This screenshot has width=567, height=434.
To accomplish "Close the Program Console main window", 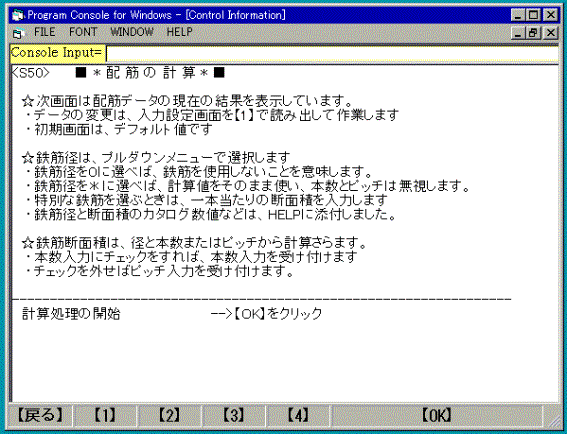I will pos(551,15).
